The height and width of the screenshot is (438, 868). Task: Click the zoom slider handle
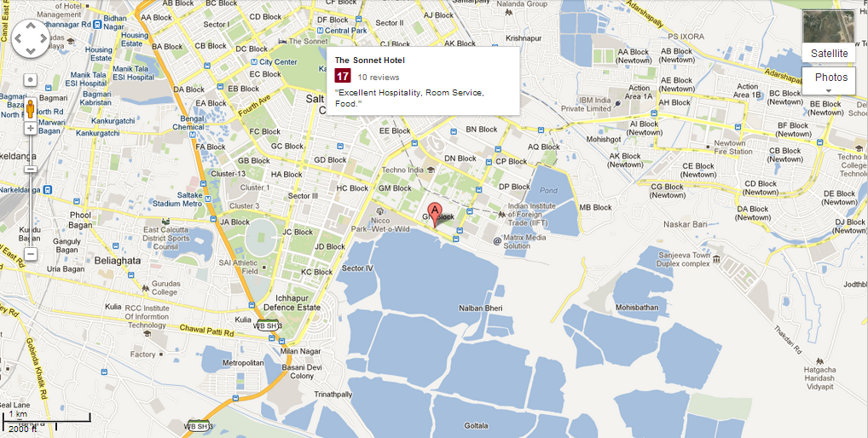click(31, 170)
